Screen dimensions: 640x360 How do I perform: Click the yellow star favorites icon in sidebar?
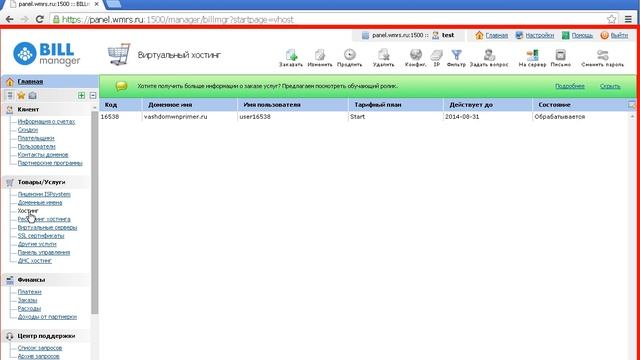[x=21, y=96]
